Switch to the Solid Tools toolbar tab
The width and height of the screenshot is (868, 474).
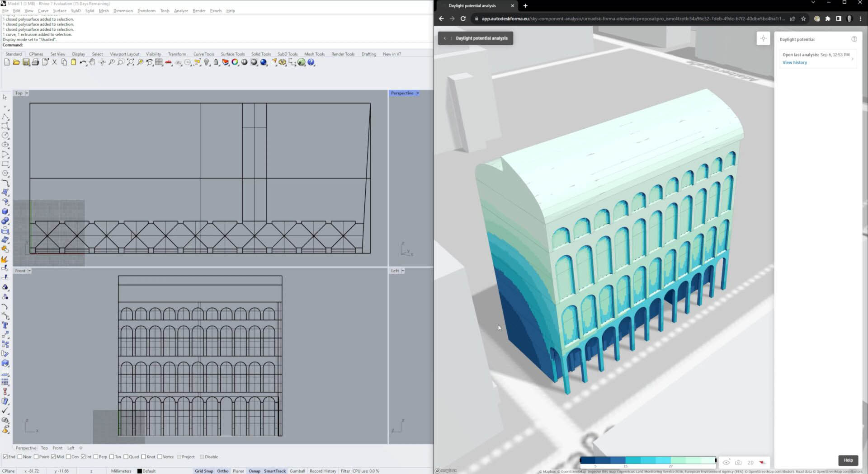261,54
